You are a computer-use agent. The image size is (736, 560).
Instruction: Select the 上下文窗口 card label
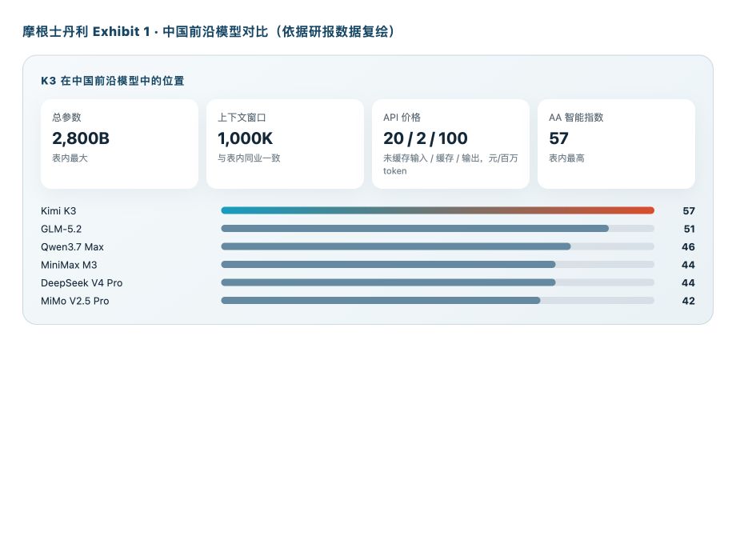pyautogui.click(x=242, y=118)
